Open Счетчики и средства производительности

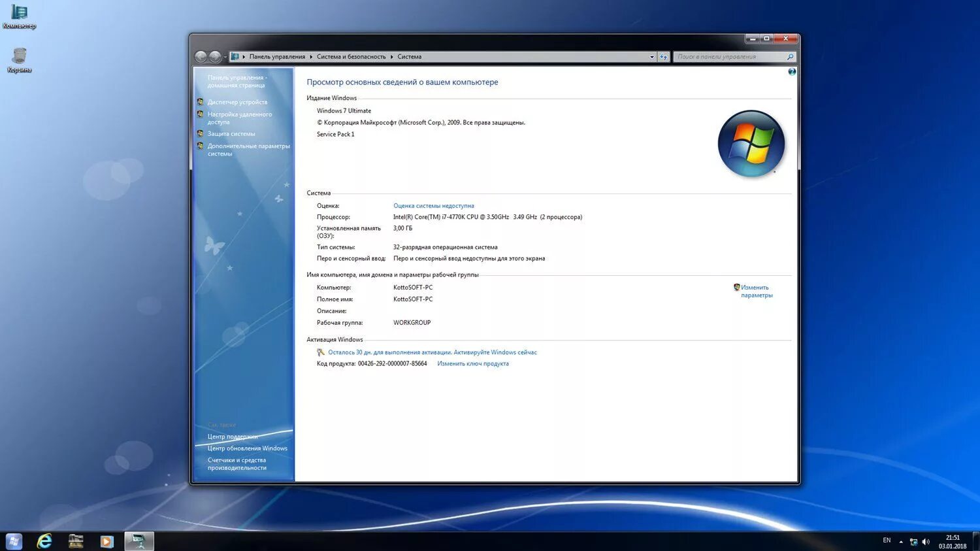[x=237, y=464]
